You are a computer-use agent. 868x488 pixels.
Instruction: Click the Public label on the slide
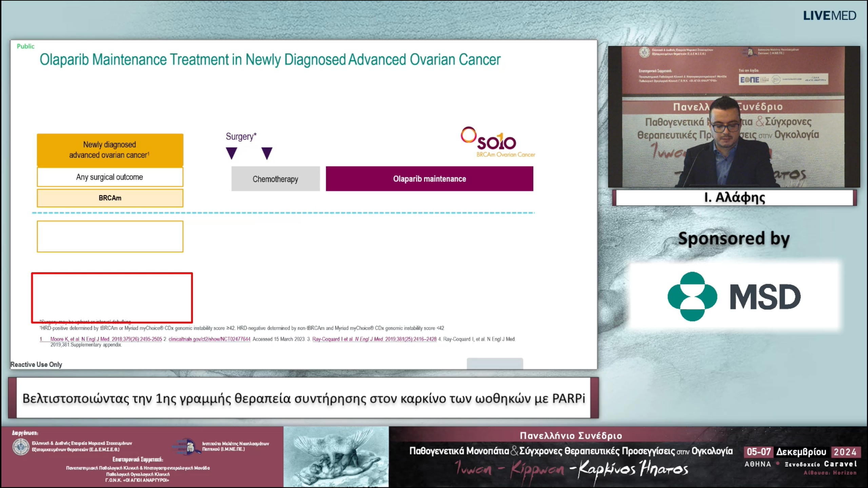tap(25, 46)
